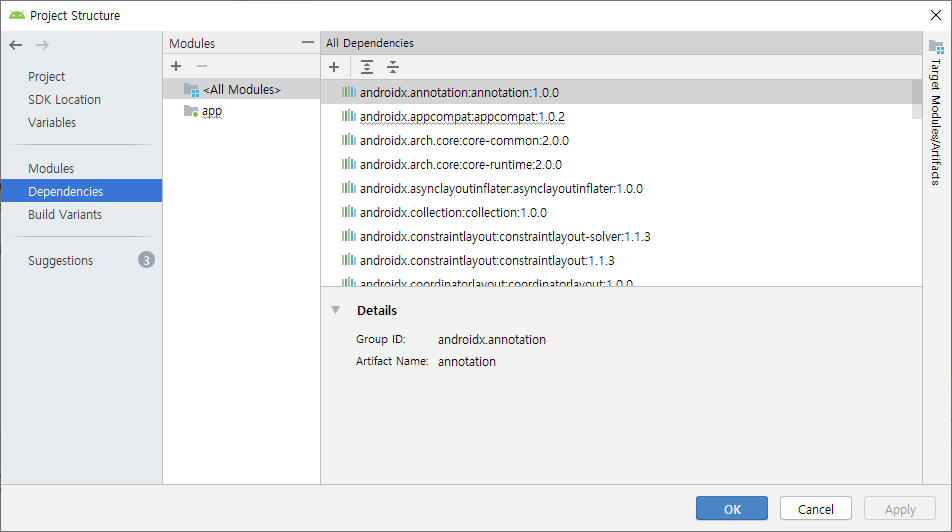Collapse all dependencies in the list
The height and width of the screenshot is (532, 952).
pos(393,67)
